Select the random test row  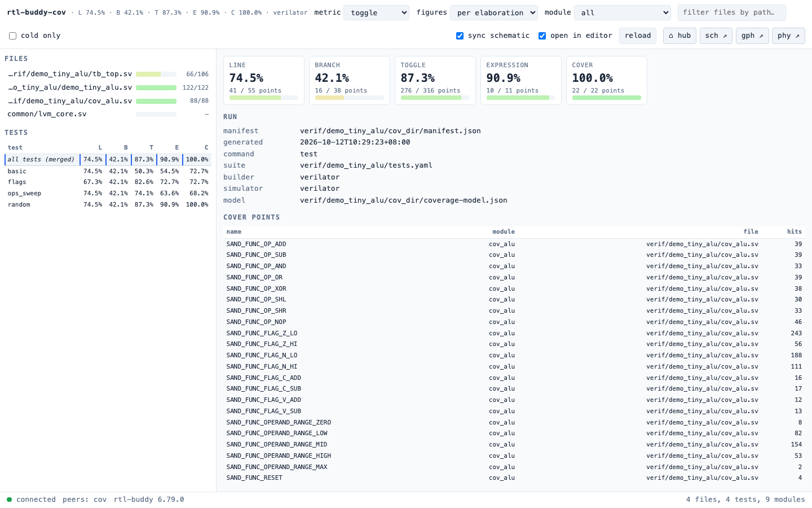(108, 204)
